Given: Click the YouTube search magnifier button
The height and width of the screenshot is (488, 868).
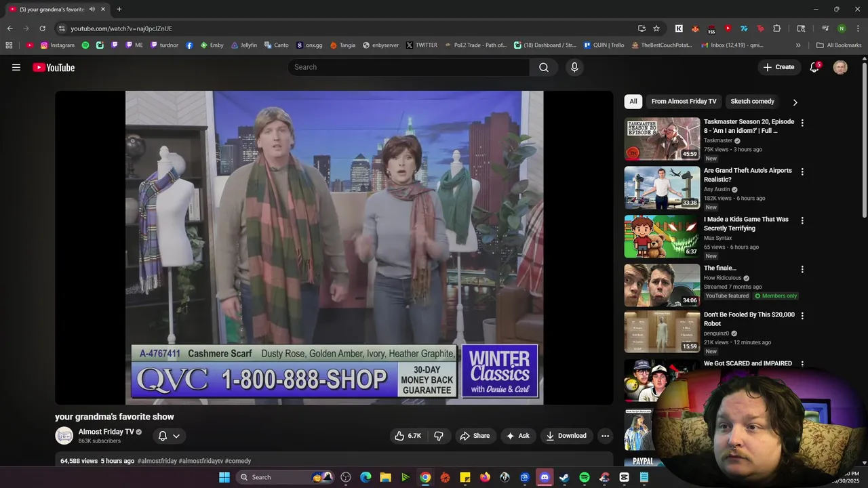Looking at the screenshot, I should pos(544,67).
